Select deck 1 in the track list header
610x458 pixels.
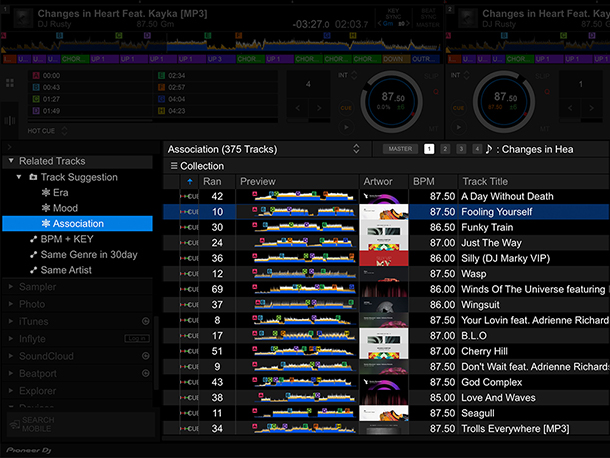(429, 149)
